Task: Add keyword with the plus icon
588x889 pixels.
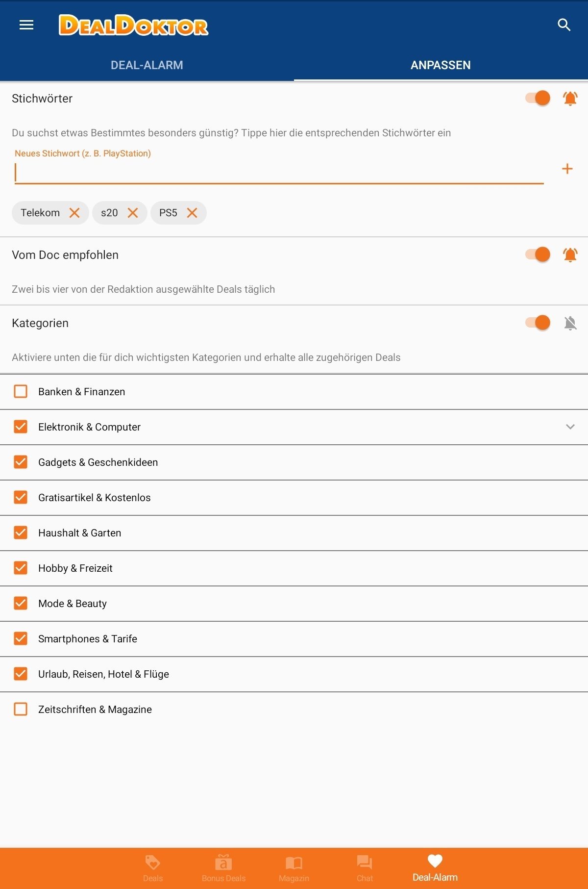Action: (567, 169)
